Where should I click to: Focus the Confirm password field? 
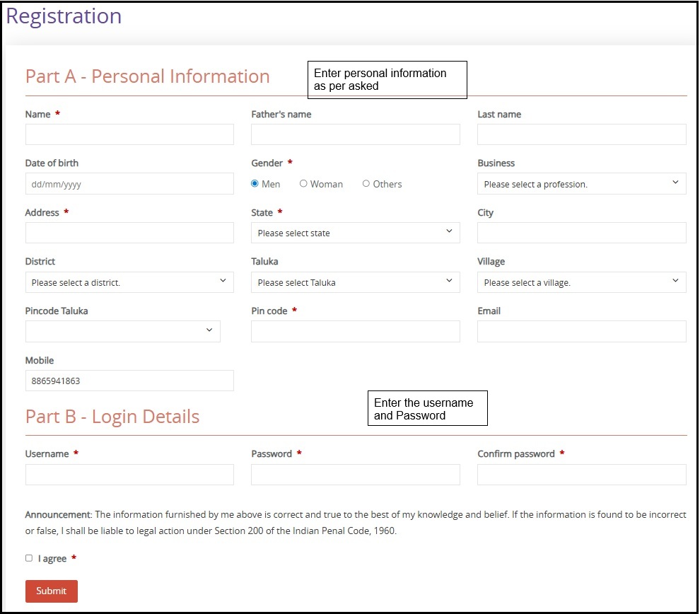pyautogui.click(x=581, y=475)
